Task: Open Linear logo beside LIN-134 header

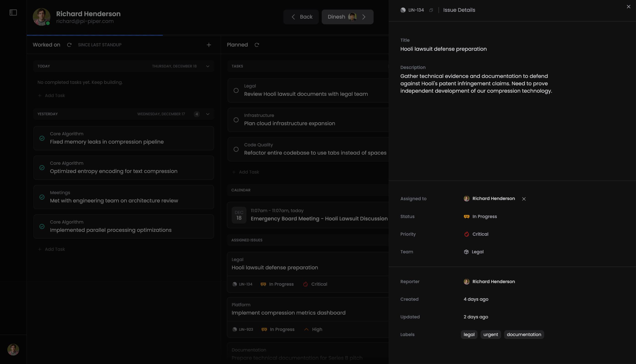Action: point(403,10)
